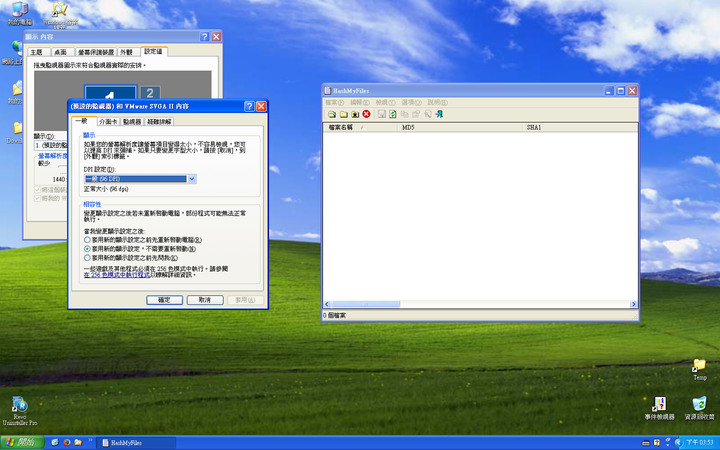
Task: Open the Help menu in HashMyFiles
Action: click(437, 102)
